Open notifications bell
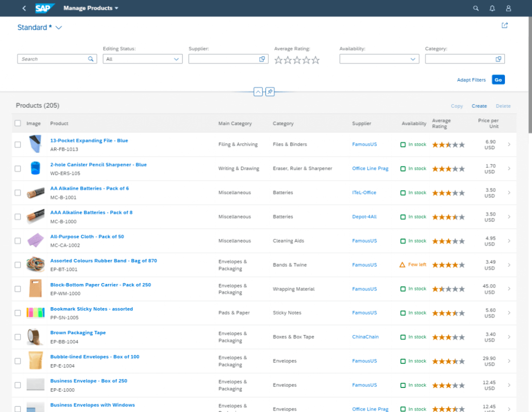Screen dimensions: 532x412 (x=492, y=8)
